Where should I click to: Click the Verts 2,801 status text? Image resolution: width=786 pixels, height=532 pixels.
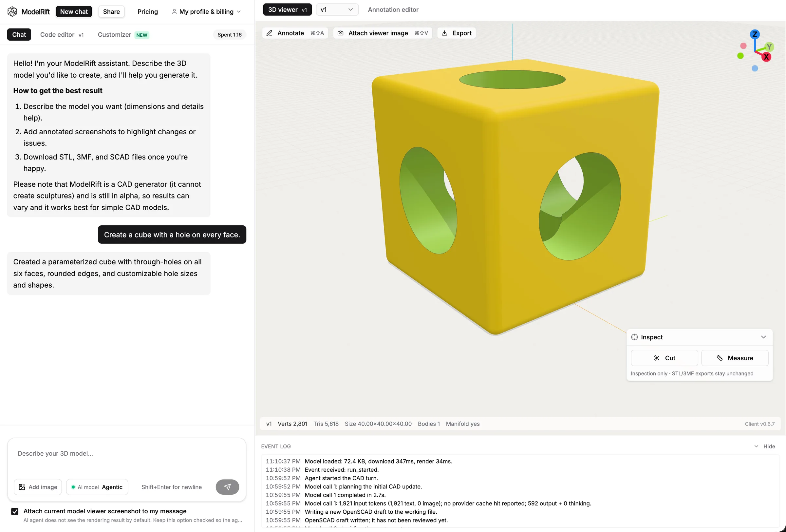[x=292, y=424]
